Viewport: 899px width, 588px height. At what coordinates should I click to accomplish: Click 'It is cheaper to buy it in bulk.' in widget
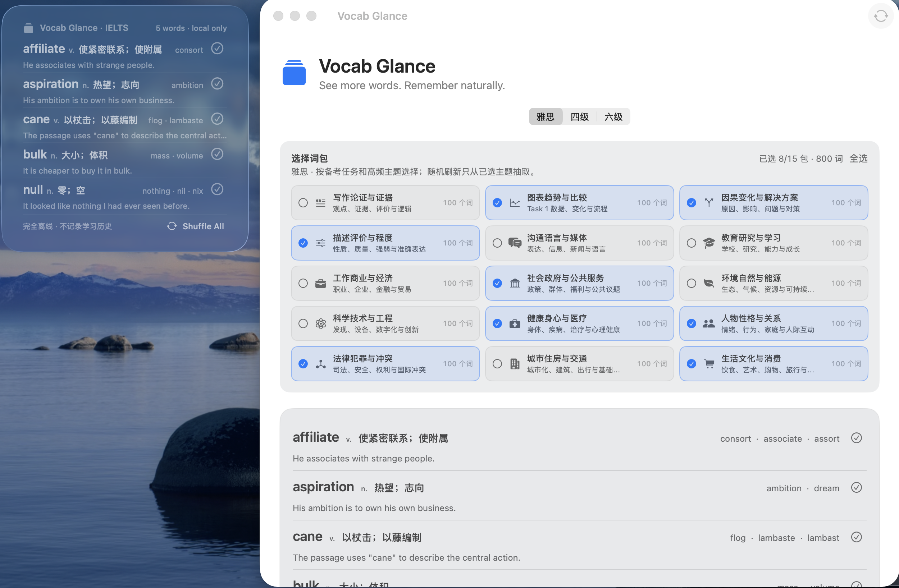pos(77,171)
